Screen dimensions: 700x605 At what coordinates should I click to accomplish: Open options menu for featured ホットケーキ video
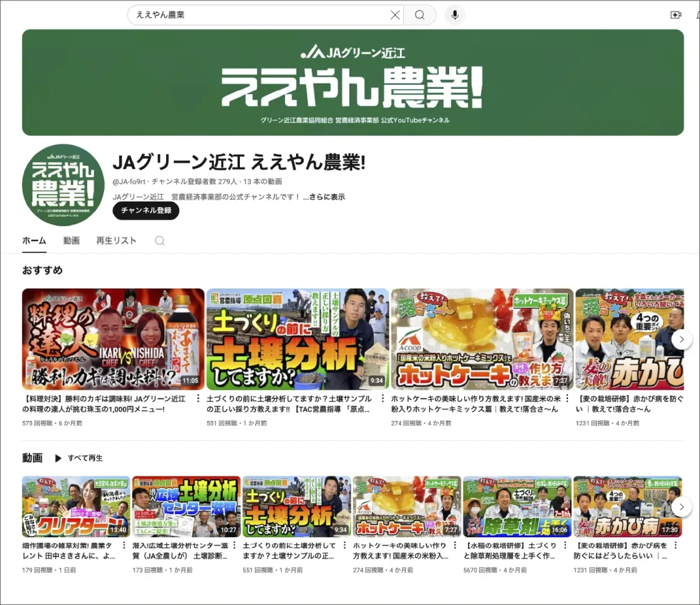567,399
